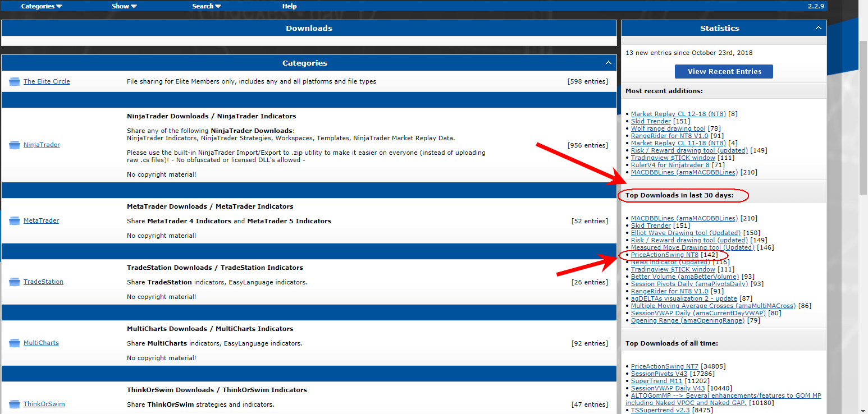Viewport: 868px width, 414px height.
Task: Click the TradeStation folder icon
Action: point(15,282)
